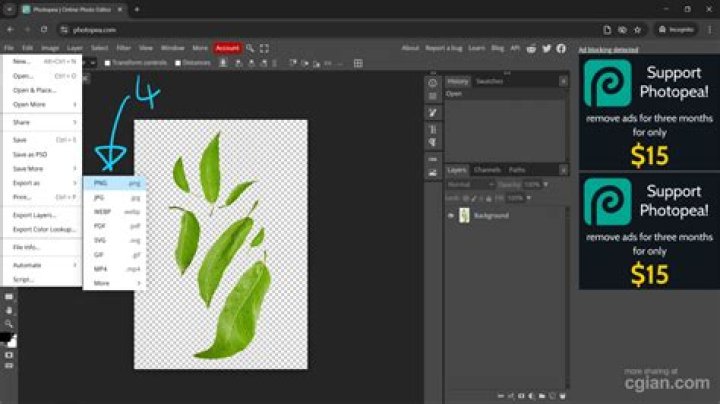This screenshot has width=720, height=404.
Task: Expand Share submenu
Action: coord(42,122)
